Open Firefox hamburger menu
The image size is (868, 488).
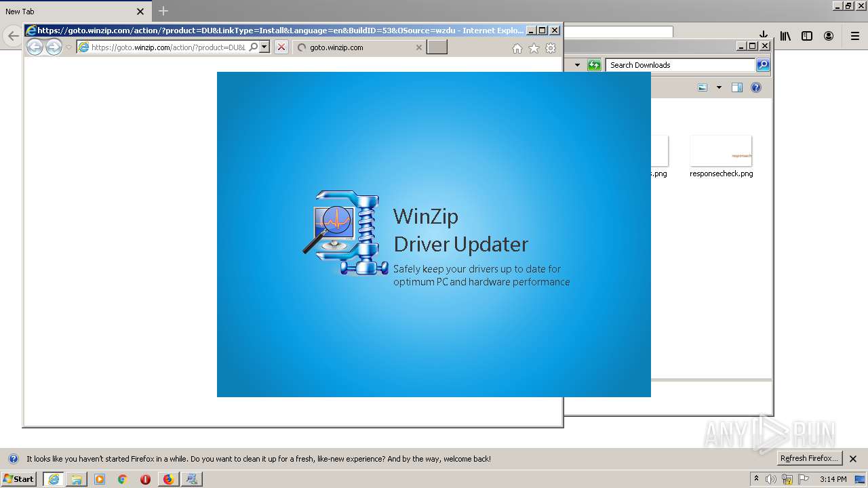click(855, 36)
